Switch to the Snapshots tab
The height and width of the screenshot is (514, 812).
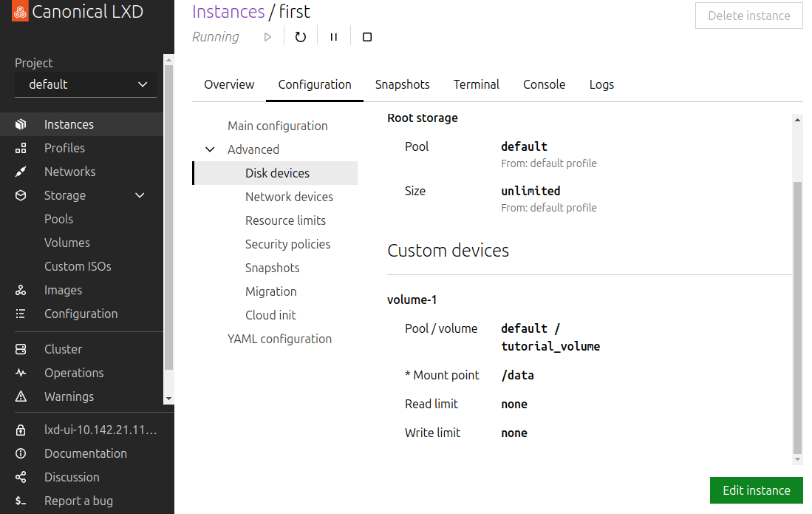click(x=402, y=84)
